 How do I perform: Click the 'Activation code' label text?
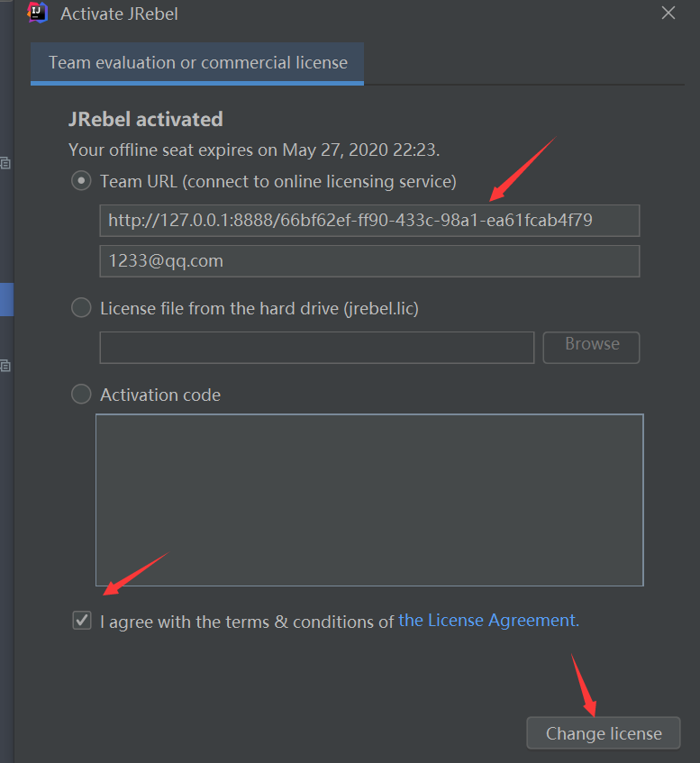click(160, 395)
